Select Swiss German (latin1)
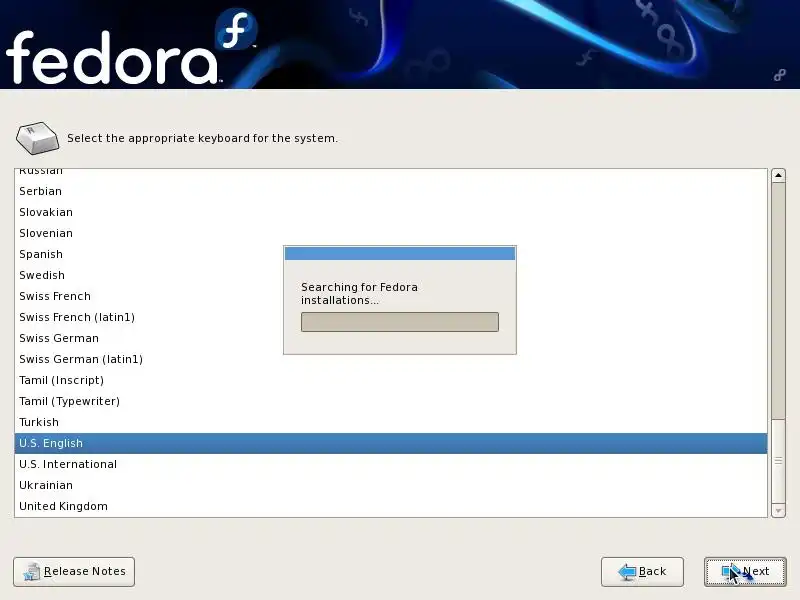This screenshot has width=800, height=600. [x=391, y=359]
